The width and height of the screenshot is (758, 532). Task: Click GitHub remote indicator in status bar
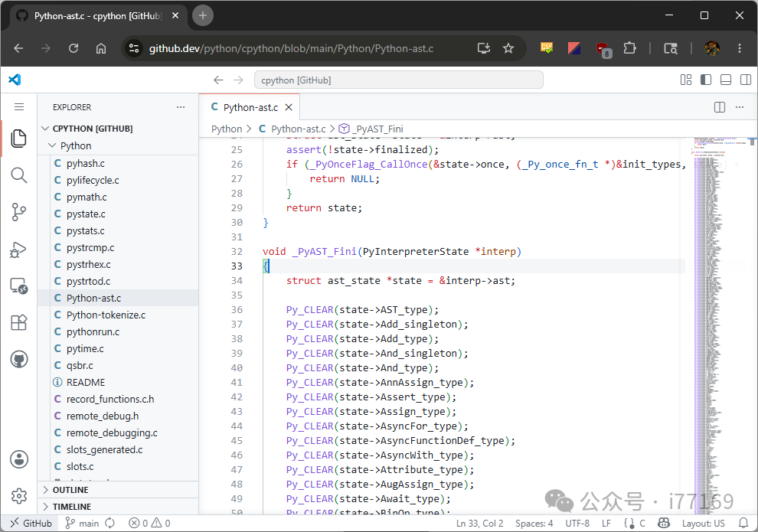tap(31, 524)
